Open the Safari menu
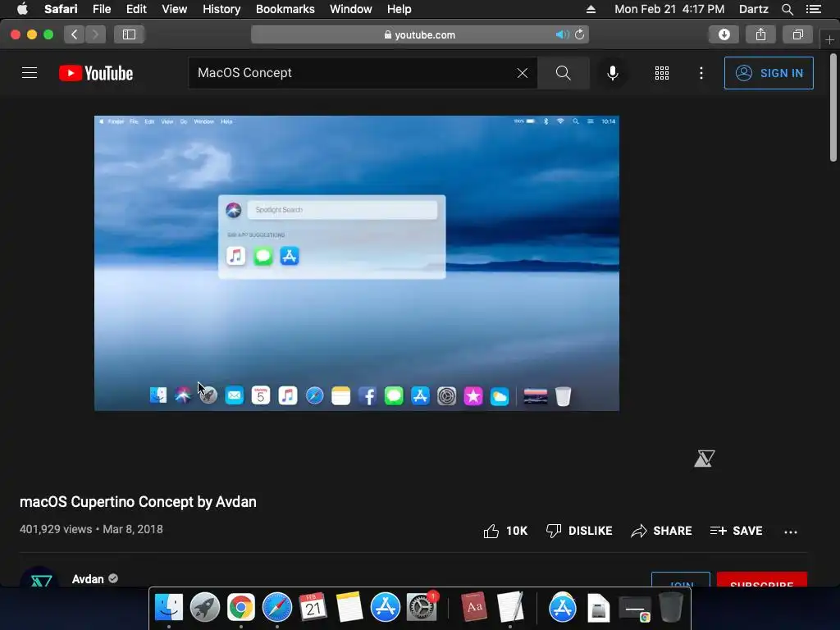Viewport: 840px width, 630px height. [x=61, y=9]
